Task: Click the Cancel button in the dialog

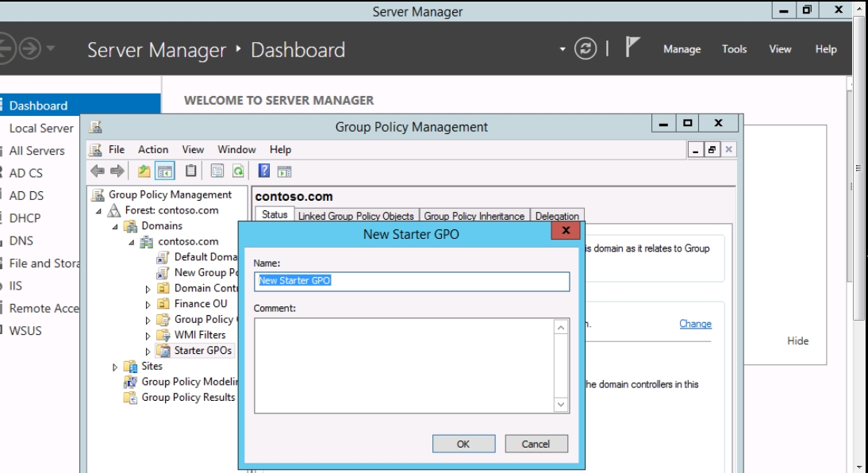Action: click(537, 444)
